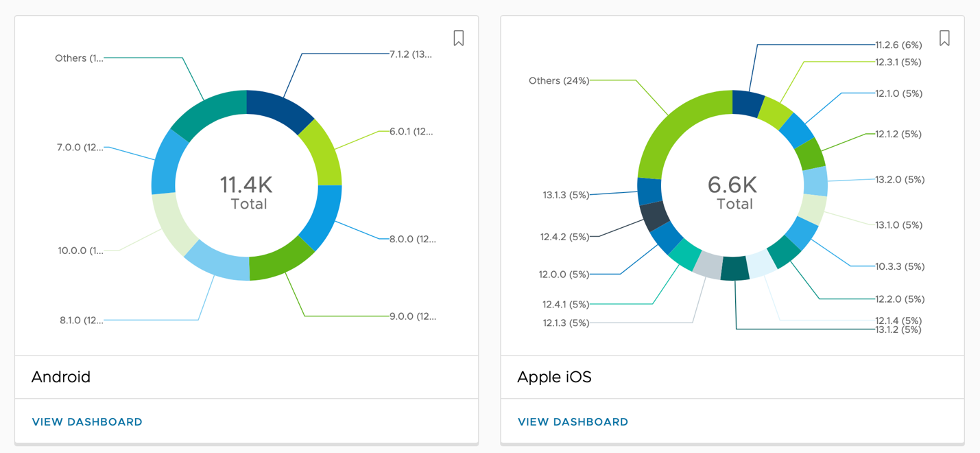Click the bookmark icon on the Apple iOS widget
This screenshot has height=453, width=980.
944,38
